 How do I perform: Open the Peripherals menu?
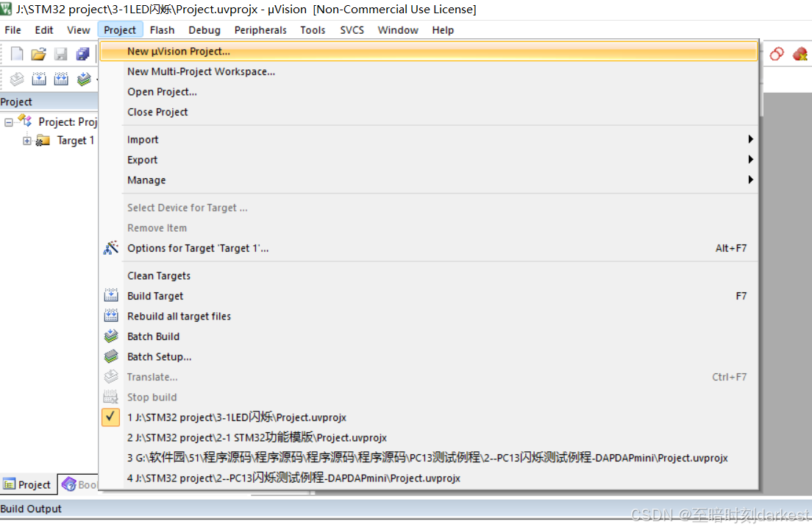[260, 30]
